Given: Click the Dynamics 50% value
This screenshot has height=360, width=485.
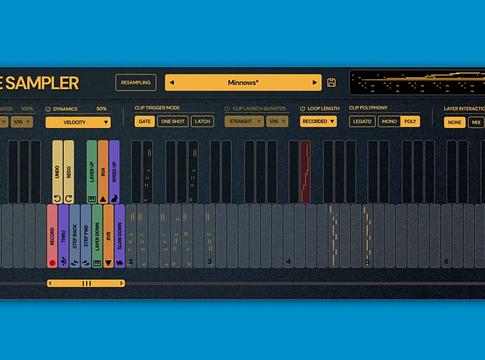Looking at the screenshot, I should point(101,109).
